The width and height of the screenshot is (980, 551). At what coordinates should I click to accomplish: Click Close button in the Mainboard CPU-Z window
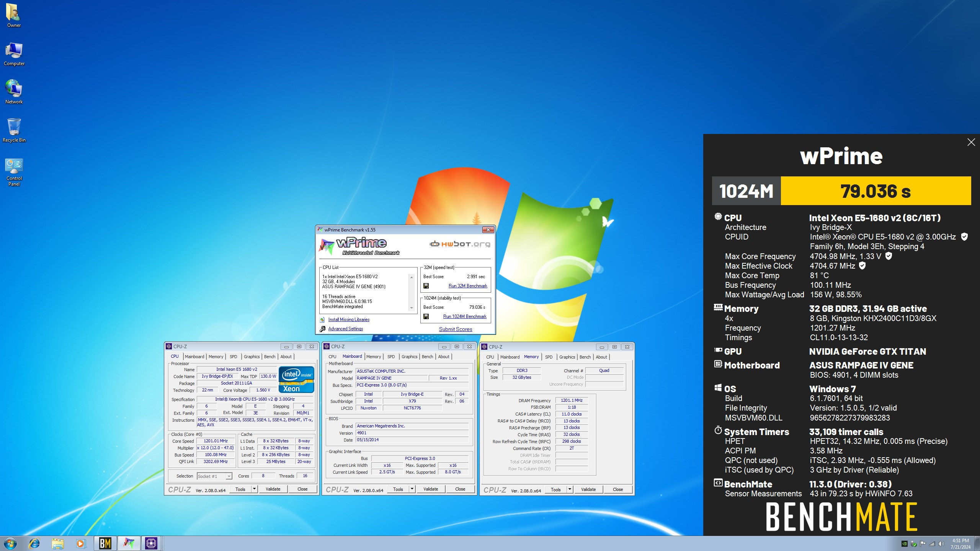pos(460,489)
